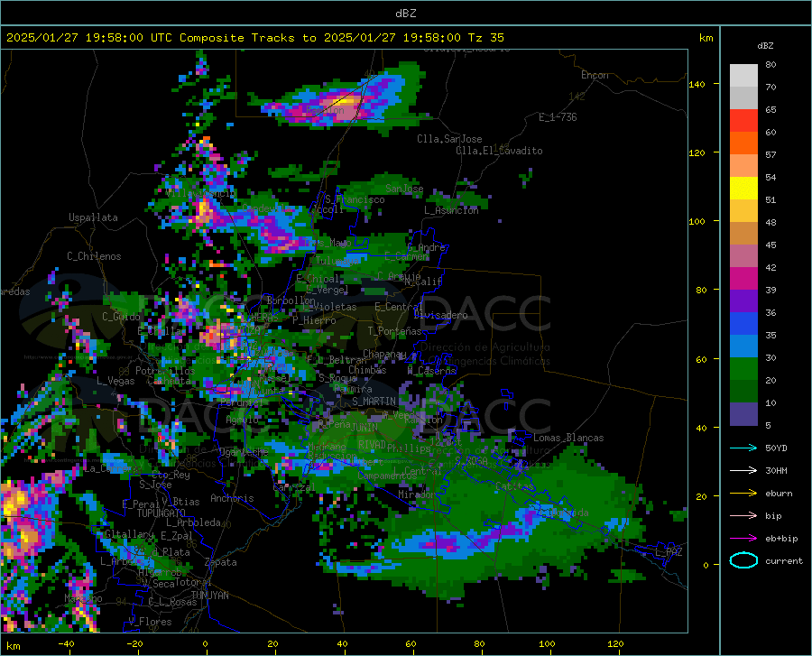Click the Mirador map label
Viewport: 812px width, 656px height.
(417, 494)
